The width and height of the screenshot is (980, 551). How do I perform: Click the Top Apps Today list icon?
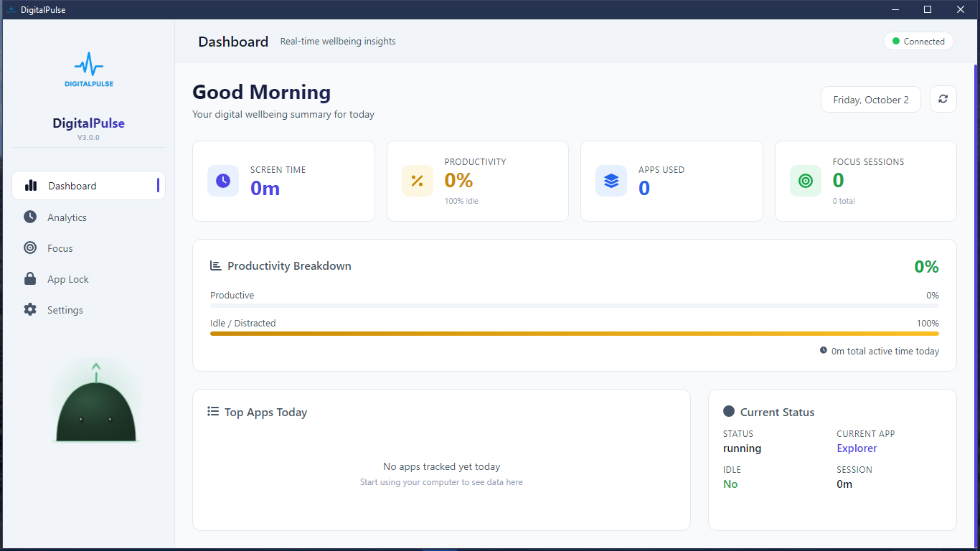tap(213, 412)
